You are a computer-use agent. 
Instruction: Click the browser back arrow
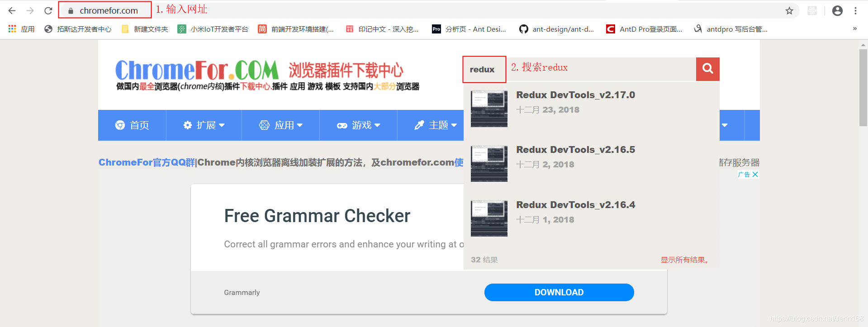12,10
